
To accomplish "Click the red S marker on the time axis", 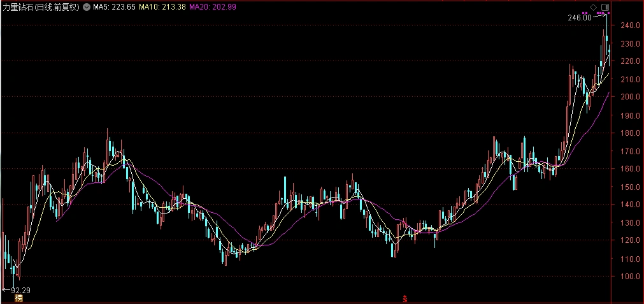I will pyautogui.click(x=404, y=298).
